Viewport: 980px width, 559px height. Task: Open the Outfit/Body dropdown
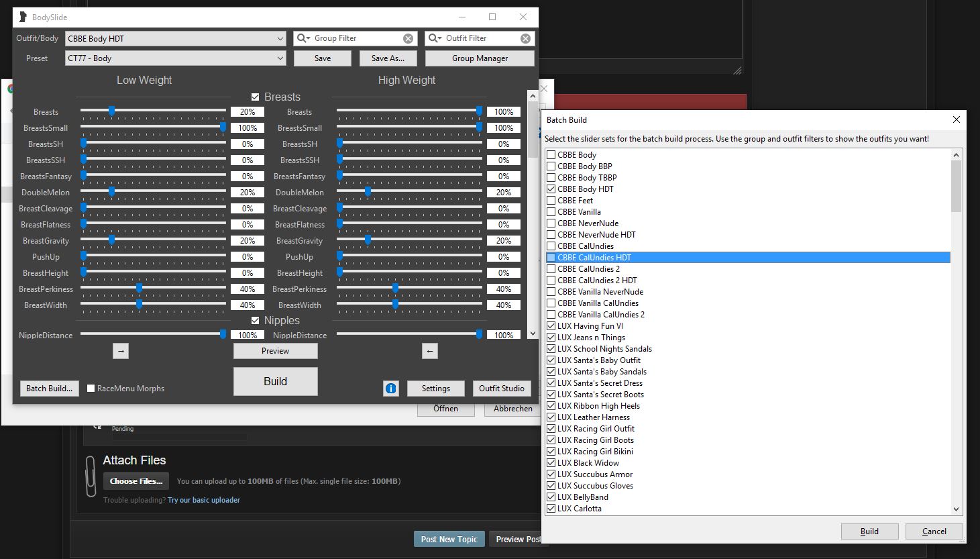coord(176,39)
